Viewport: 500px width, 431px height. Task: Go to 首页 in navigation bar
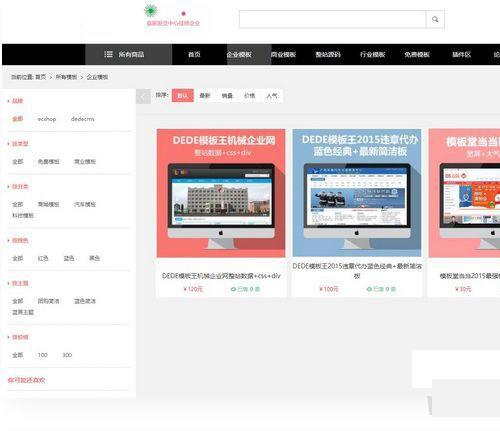tap(194, 54)
